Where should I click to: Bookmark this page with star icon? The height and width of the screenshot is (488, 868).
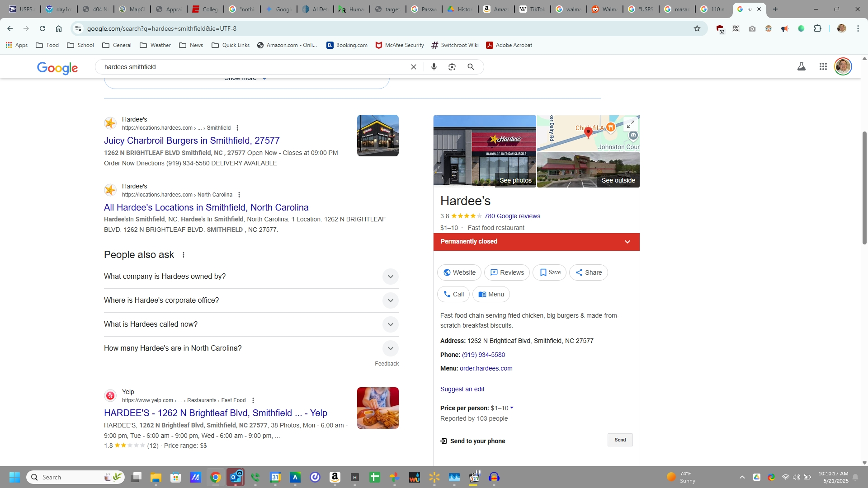[x=697, y=28]
